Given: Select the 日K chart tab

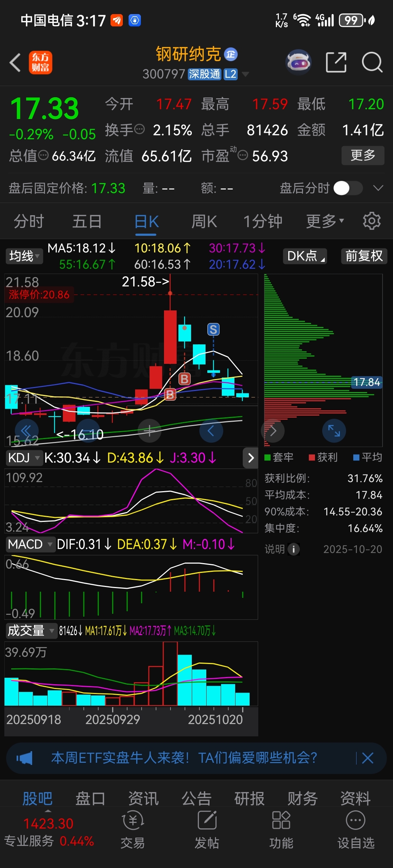Looking at the screenshot, I should [x=147, y=221].
